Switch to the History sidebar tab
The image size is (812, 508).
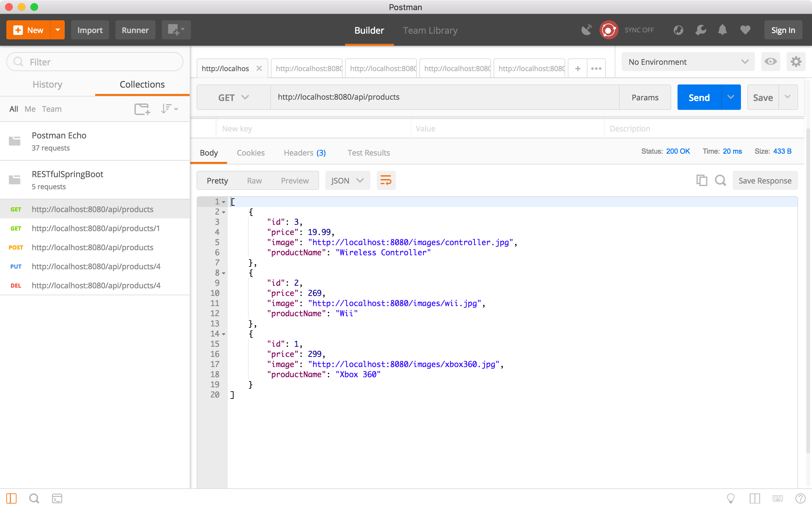[x=47, y=84]
